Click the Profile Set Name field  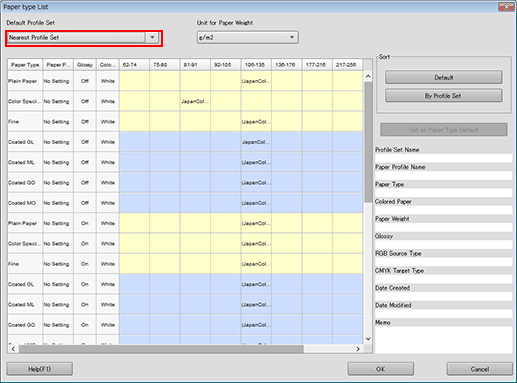pyautogui.click(x=444, y=158)
